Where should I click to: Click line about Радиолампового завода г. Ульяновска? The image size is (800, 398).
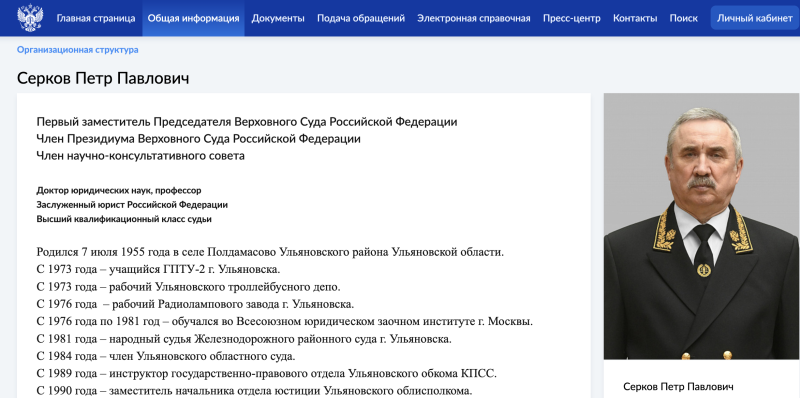(x=195, y=304)
